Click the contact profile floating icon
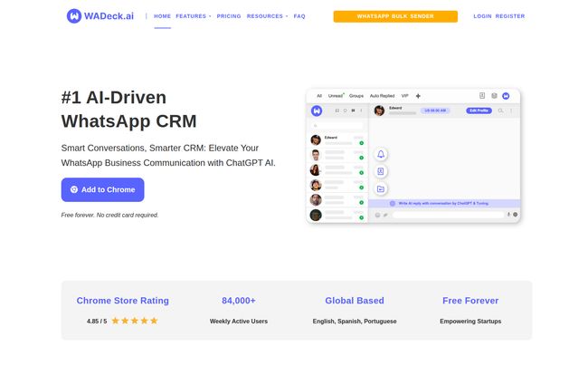The image size is (588, 375). [x=381, y=171]
